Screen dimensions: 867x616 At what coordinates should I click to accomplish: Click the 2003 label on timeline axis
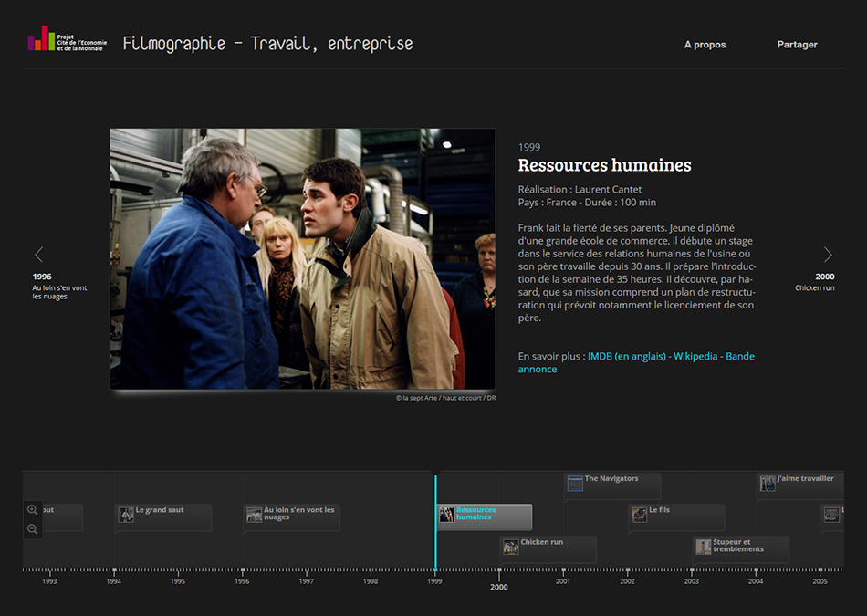pyautogui.click(x=691, y=581)
